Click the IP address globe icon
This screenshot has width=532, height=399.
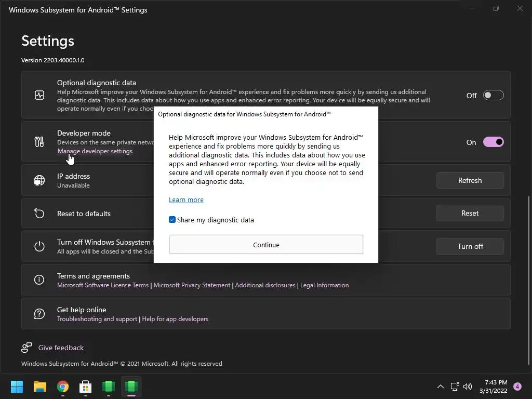[39, 180]
